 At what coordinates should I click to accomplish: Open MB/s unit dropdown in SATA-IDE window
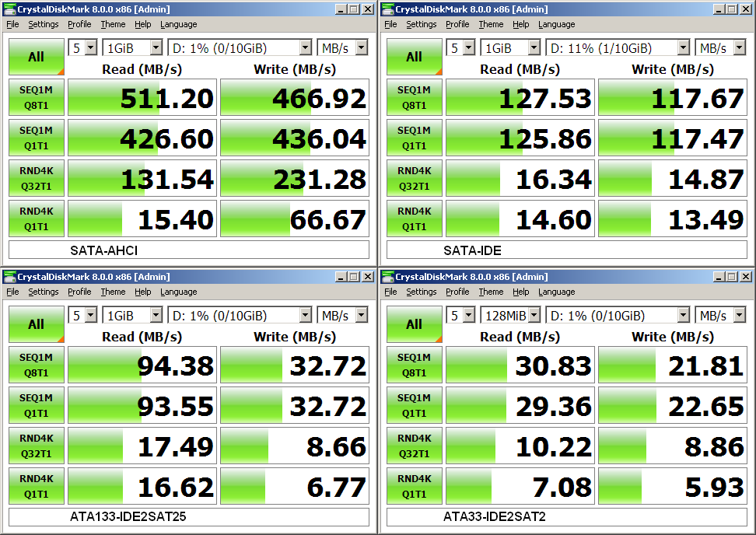pos(720,47)
